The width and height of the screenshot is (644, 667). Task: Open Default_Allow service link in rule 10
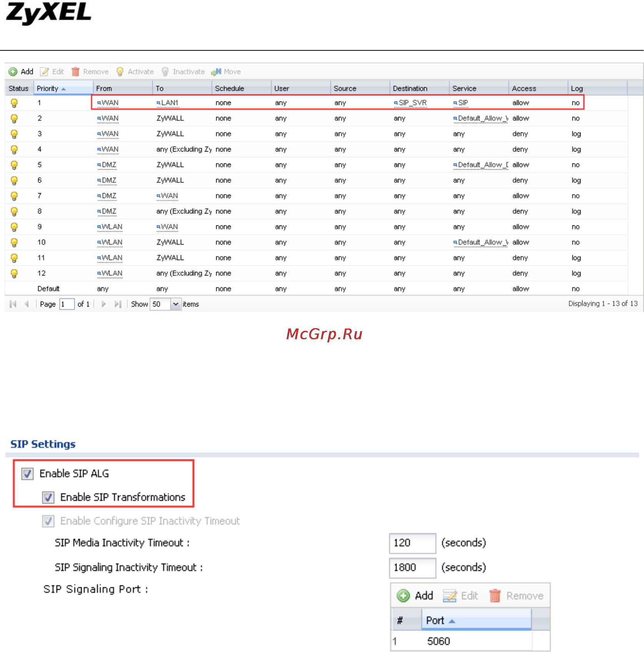coord(481,242)
